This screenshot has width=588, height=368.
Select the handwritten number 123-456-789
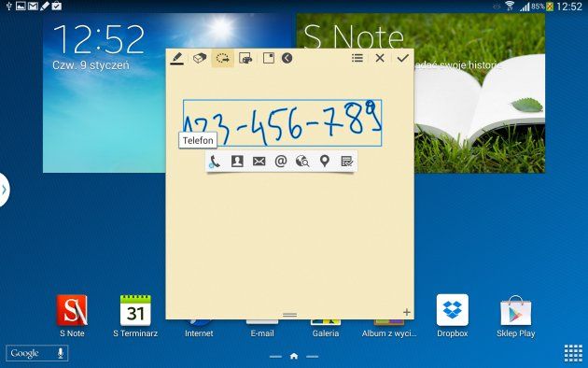click(x=283, y=123)
